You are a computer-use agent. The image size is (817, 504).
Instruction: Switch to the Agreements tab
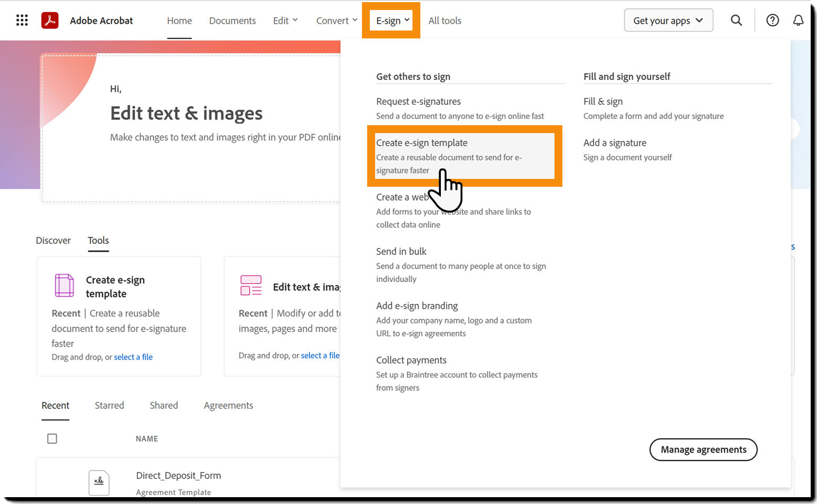point(228,406)
